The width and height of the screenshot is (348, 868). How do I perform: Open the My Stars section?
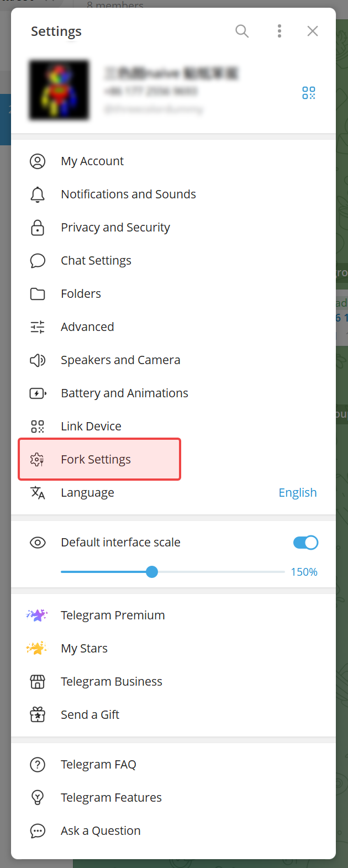[173, 649]
